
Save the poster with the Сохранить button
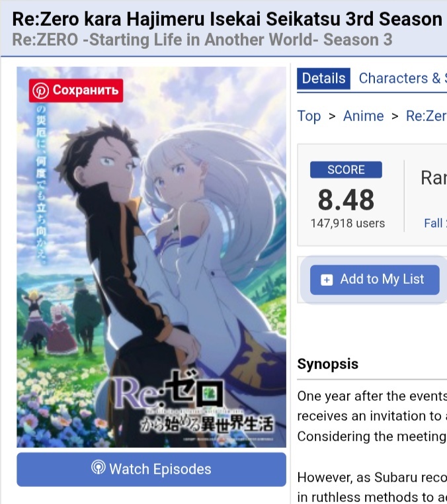pos(76,91)
